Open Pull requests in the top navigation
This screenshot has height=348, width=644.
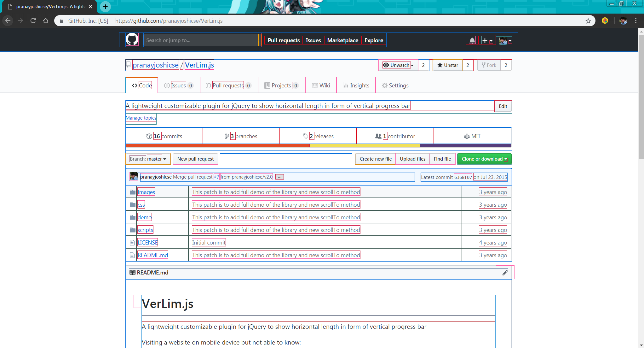point(284,40)
